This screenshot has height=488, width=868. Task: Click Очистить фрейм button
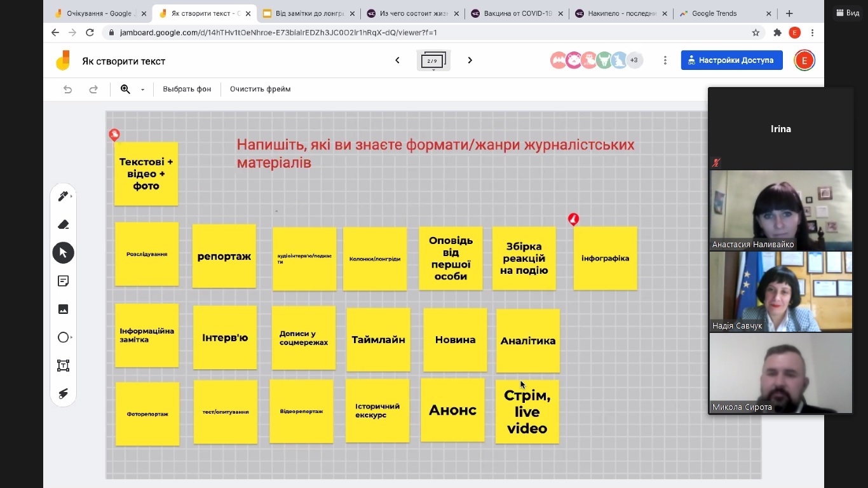click(x=260, y=90)
